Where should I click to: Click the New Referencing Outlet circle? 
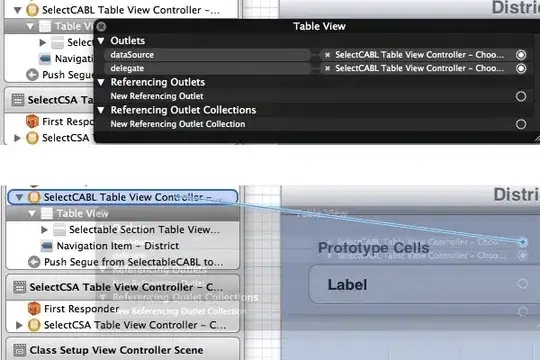click(521, 96)
